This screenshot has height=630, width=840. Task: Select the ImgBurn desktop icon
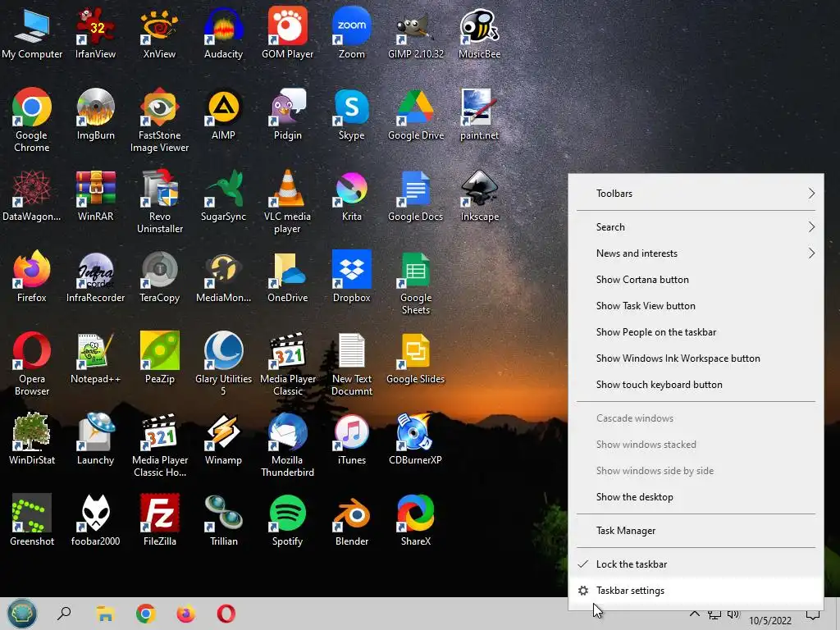click(95, 115)
